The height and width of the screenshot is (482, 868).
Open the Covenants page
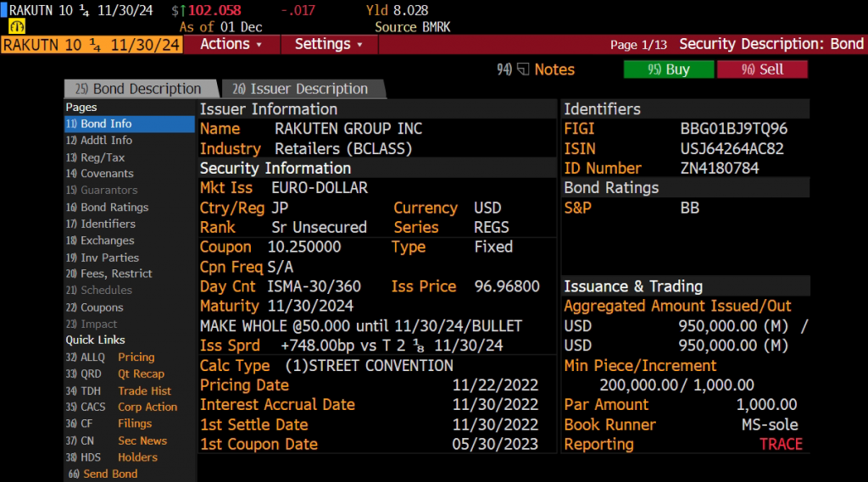click(x=100, y=174)
